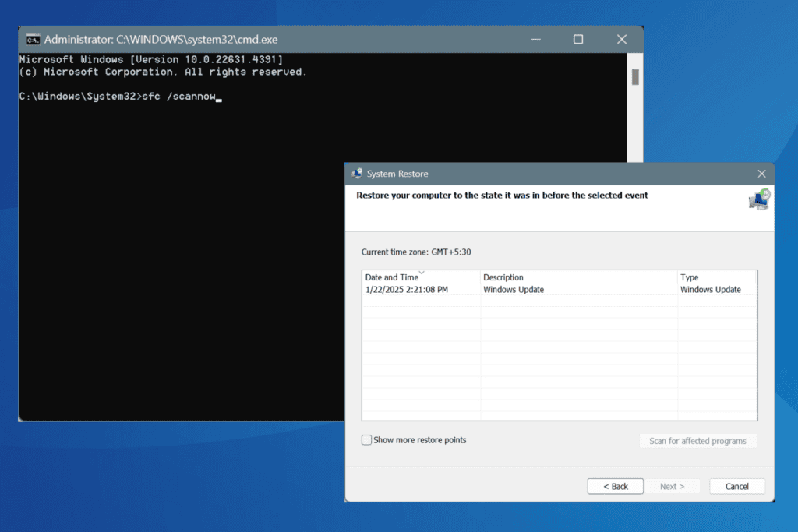This screenshot has width=798, height=532.
Task: Cancel the System Restore wizard
Action: tap(736, 485)
